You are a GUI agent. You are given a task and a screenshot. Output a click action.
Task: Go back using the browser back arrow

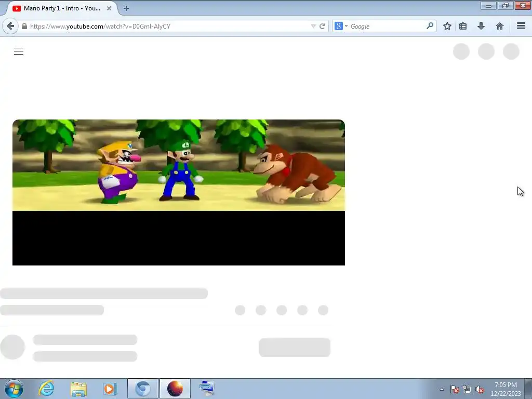[x=10, y=26]
